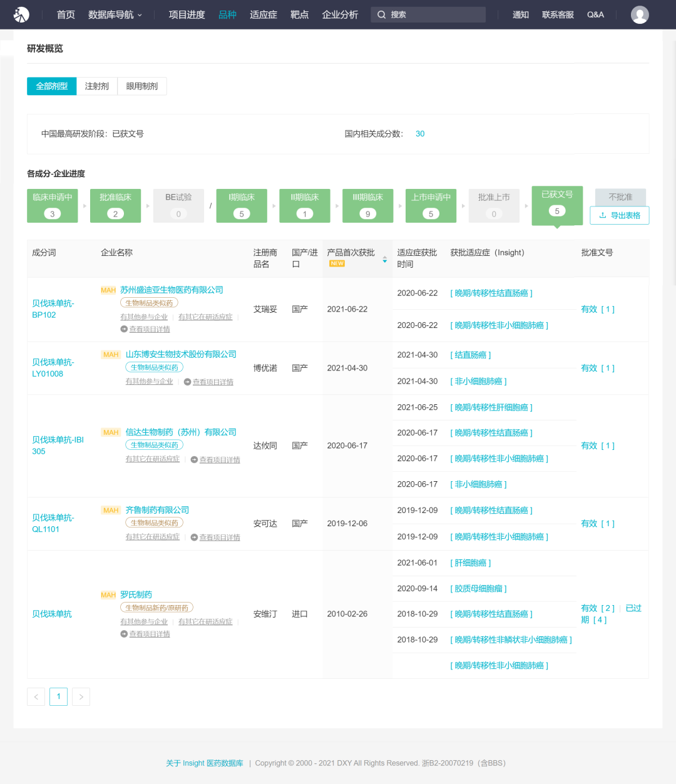The height and width of the screenshot is (784, 676).
Task: Select 已获文号 stage filter
Action: point(557,205)
